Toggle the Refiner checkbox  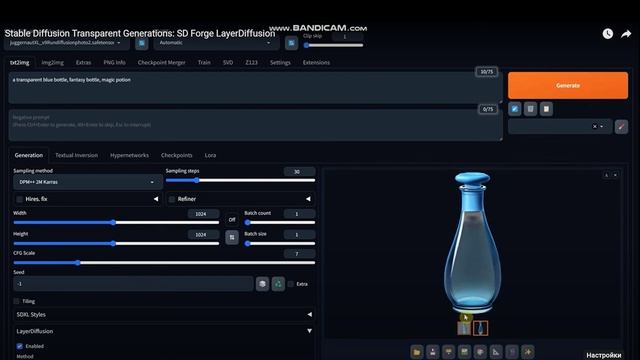tap(172, 199)
